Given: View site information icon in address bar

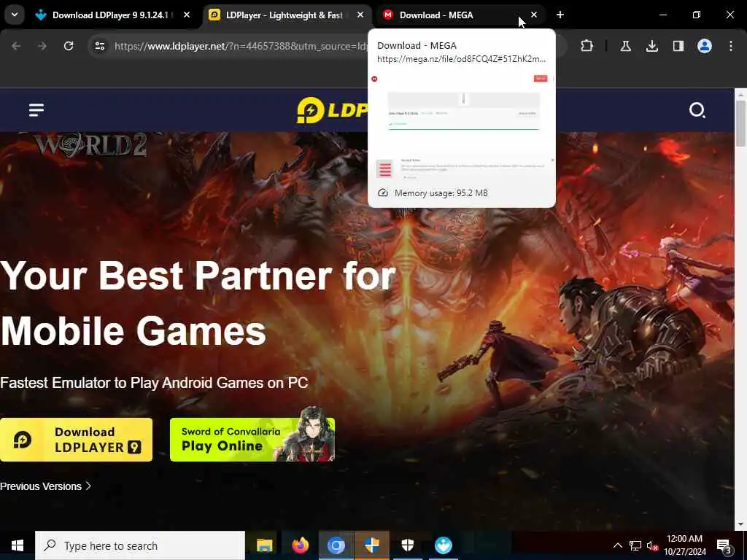Looking at the screenshot, I should [99, 46].
